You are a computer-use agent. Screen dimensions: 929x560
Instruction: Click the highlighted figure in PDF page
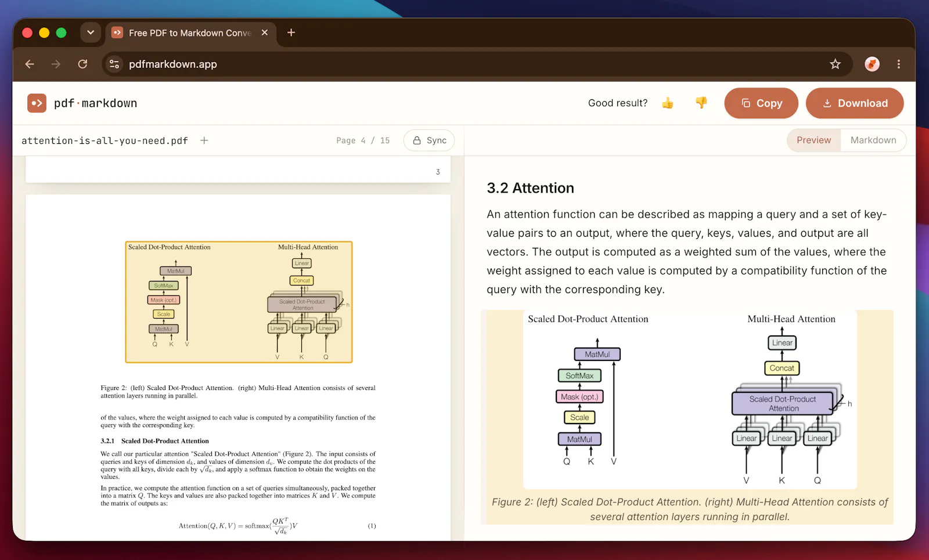[239, 302]
